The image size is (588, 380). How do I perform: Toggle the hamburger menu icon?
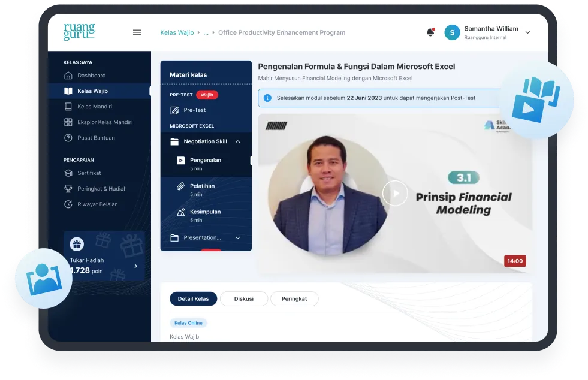point(137,32)
